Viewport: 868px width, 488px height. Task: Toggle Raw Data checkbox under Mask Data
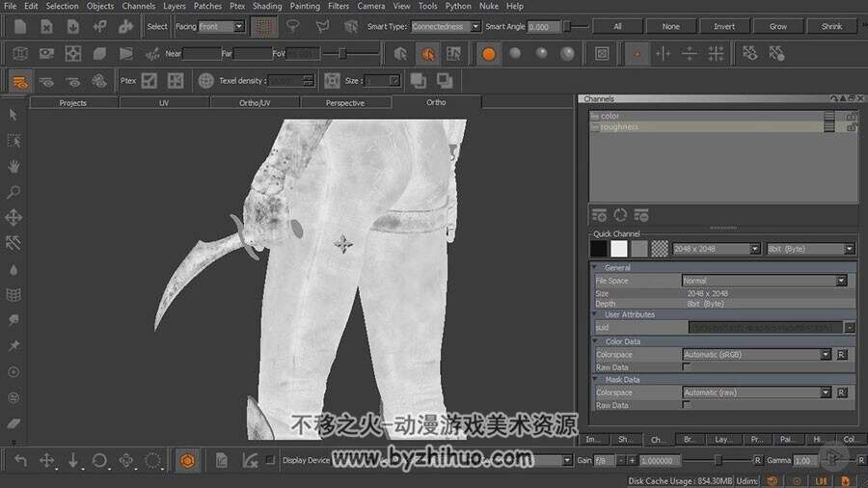(686, 405)
